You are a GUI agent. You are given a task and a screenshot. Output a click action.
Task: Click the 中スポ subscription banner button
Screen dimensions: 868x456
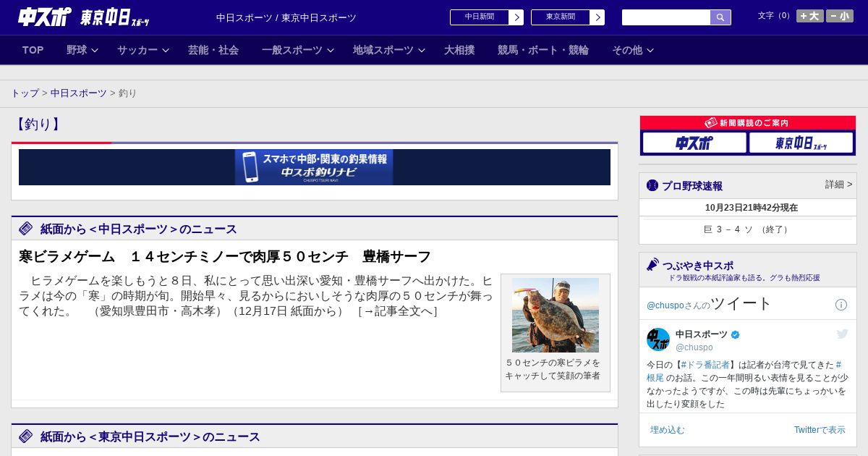point(694,143)
